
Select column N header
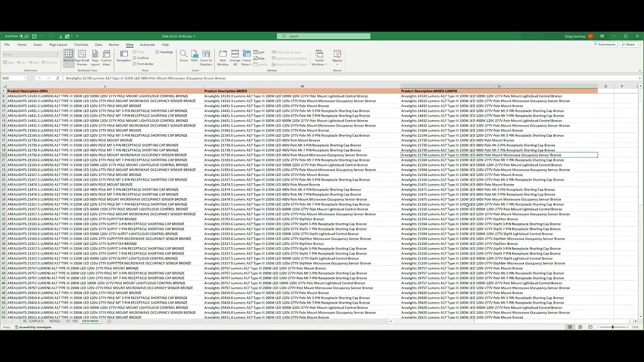click(499, 86)
